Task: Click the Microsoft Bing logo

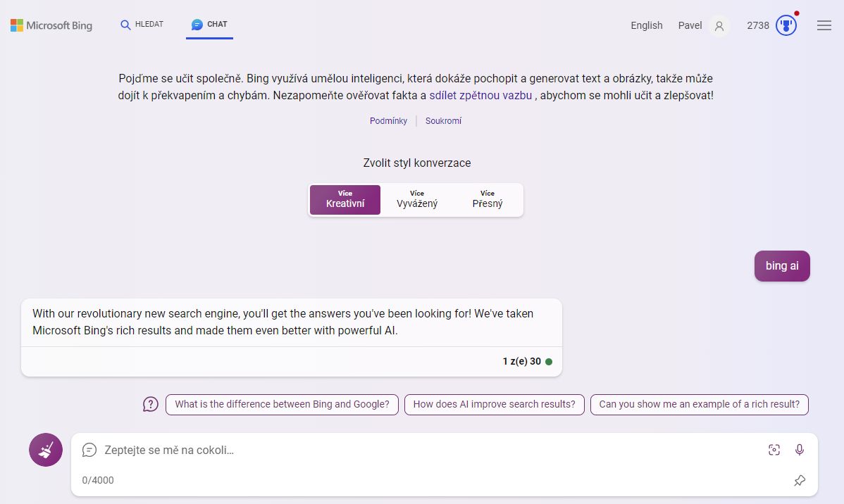Action: pyautogui.click(x=51, y=25)
